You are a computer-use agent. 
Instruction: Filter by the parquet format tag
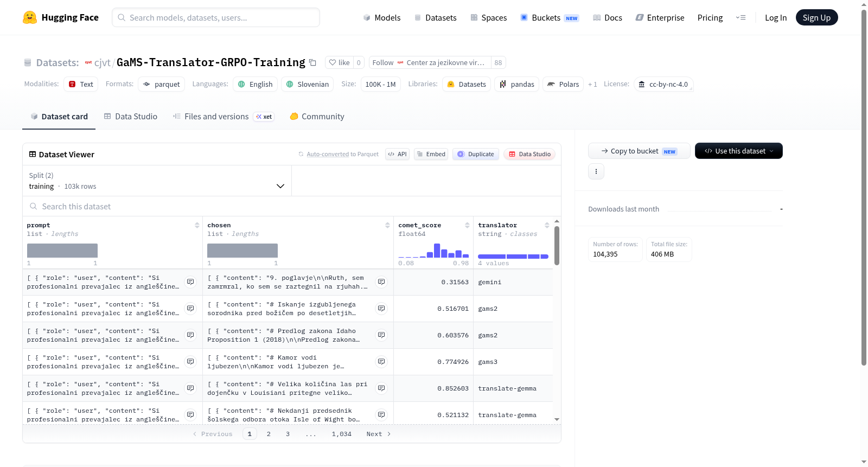click(162, 84)
